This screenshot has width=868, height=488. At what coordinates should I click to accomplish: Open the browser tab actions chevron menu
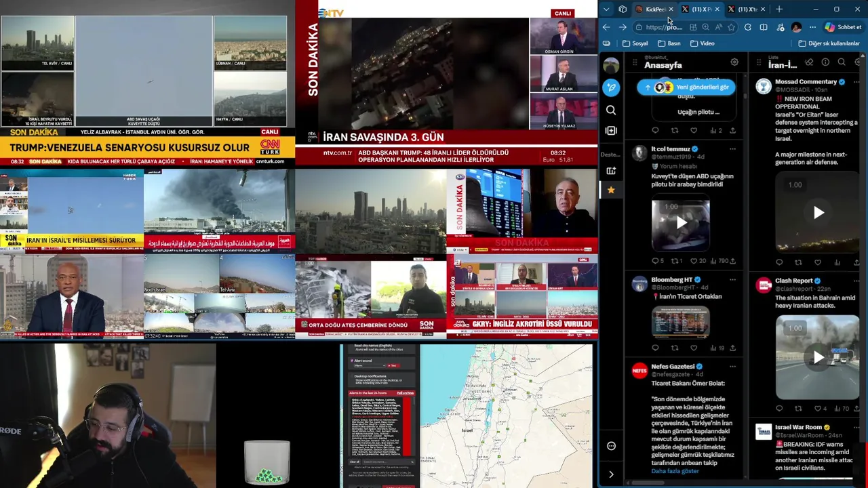tap(606, 9)
